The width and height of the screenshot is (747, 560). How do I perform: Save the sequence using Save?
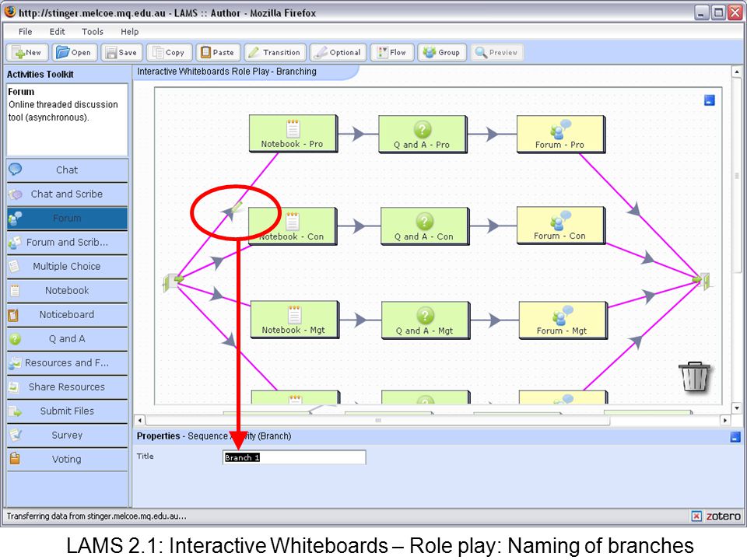click(122, 52)
